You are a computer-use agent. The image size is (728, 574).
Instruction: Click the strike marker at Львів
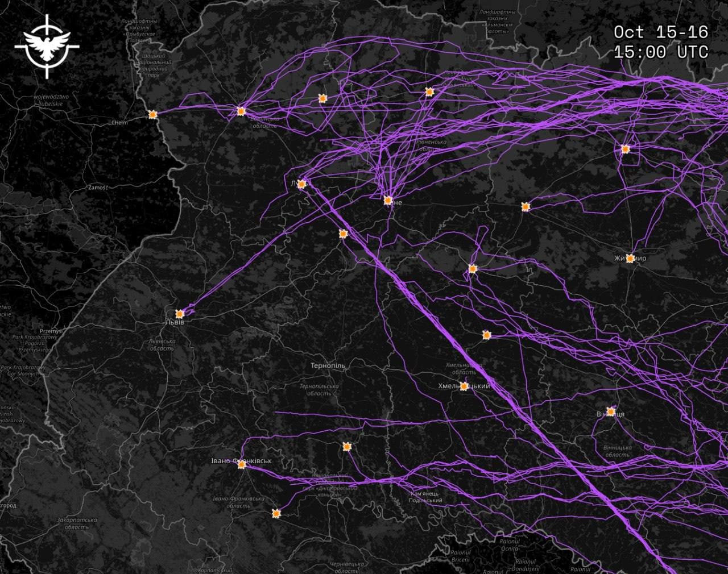(180, 314)
